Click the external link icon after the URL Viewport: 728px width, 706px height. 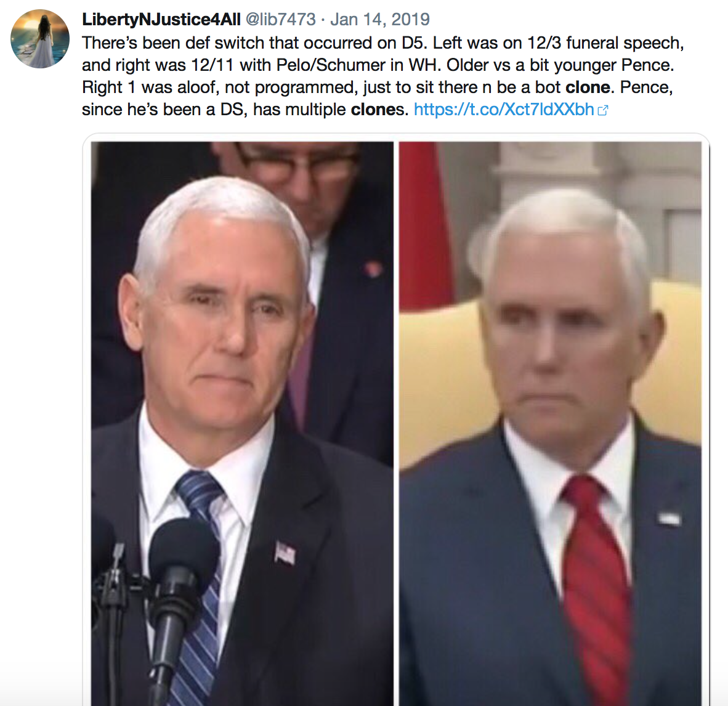(602, 110)
